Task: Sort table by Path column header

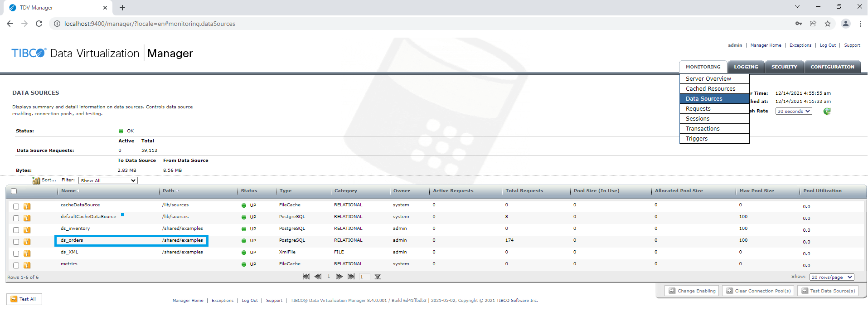Action: (x=168, y=191)
